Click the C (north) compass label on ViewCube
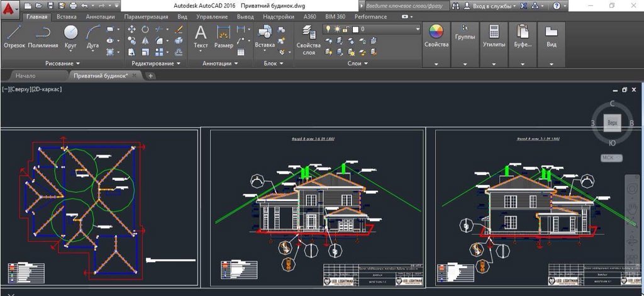The image size is (644, 296). (612, 103)
